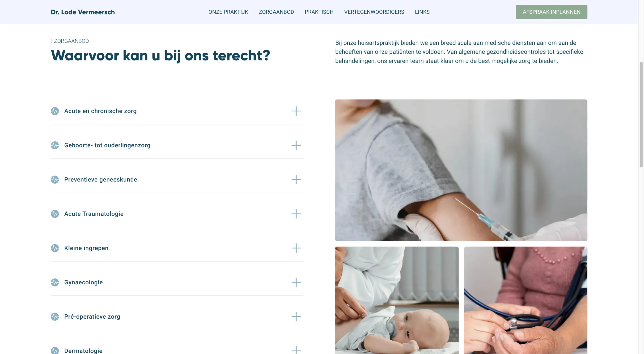
Task: Expand Kleine ingrepen via its plus icon
Action: pos(296,248)
